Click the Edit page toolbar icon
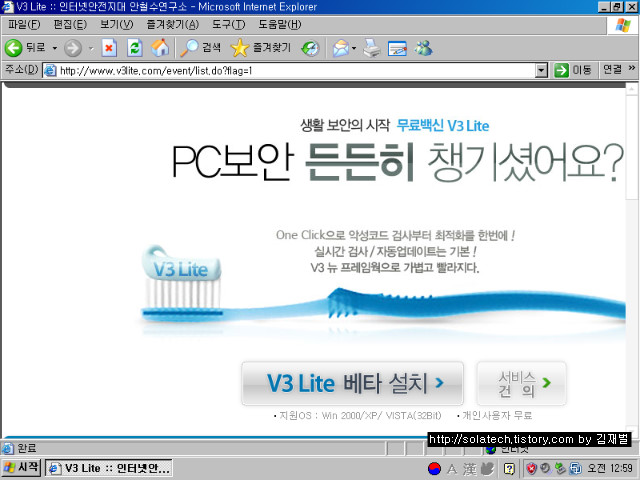The width and height of the screenshot is (640, 480). [397, 48]
